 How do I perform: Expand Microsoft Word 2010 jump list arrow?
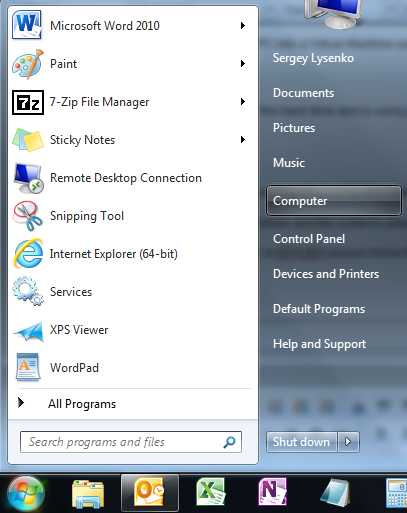click(243, 26)
